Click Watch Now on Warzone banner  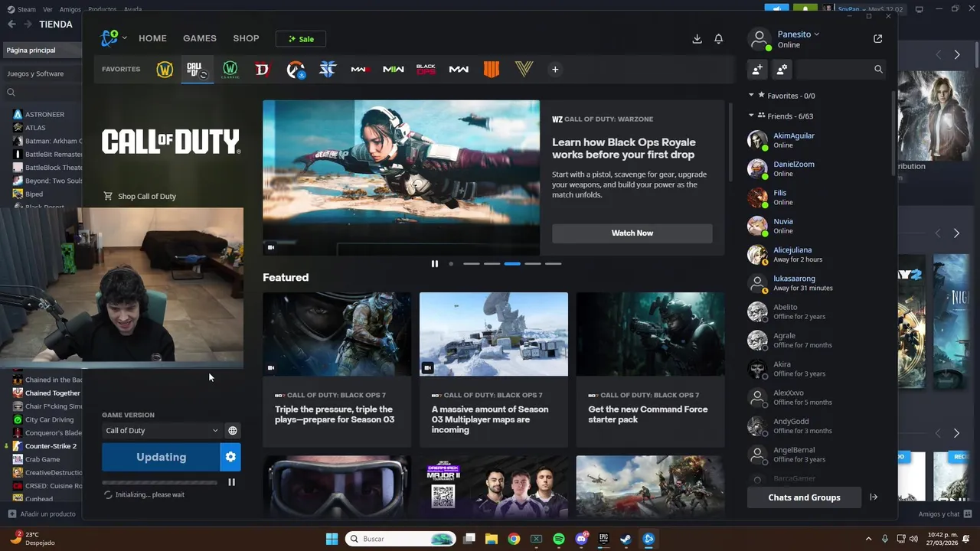pos(632,233)
